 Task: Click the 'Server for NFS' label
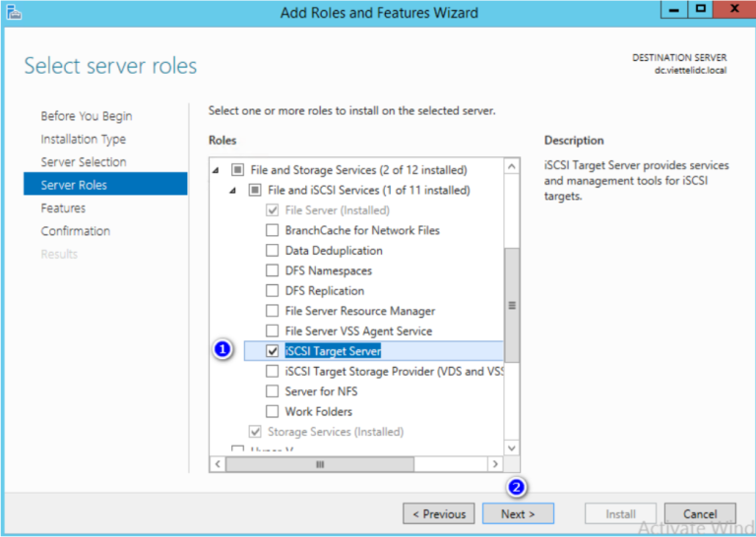[x=321, y=391]
